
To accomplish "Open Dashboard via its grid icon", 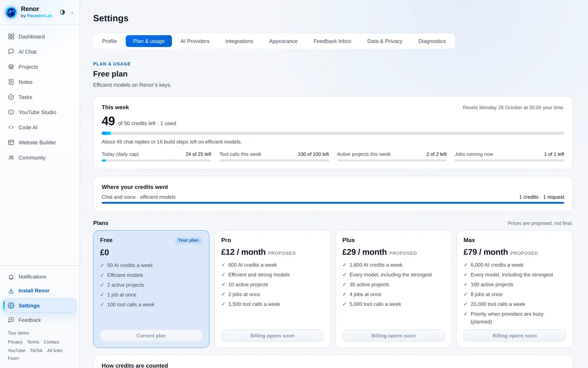I will [x=11, y=37].
